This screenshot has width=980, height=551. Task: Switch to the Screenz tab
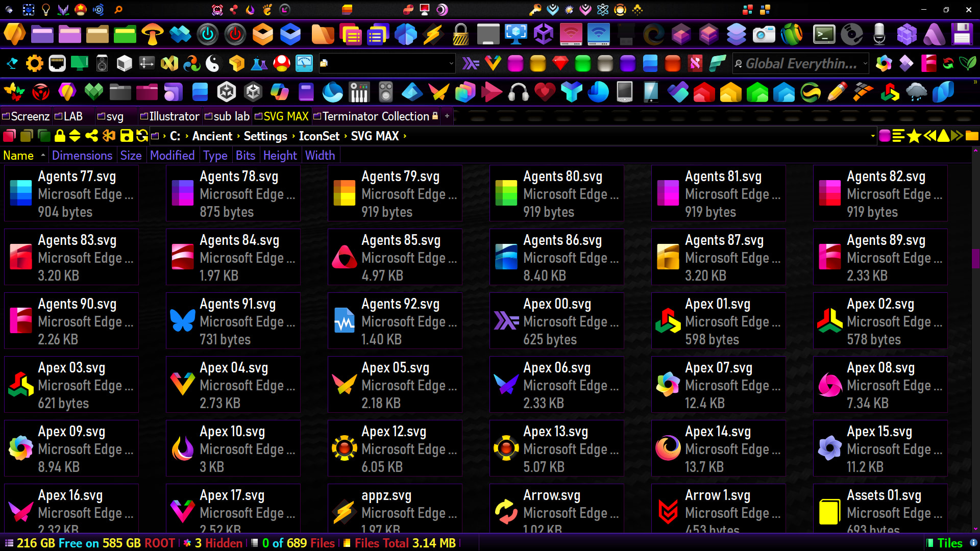26,116
